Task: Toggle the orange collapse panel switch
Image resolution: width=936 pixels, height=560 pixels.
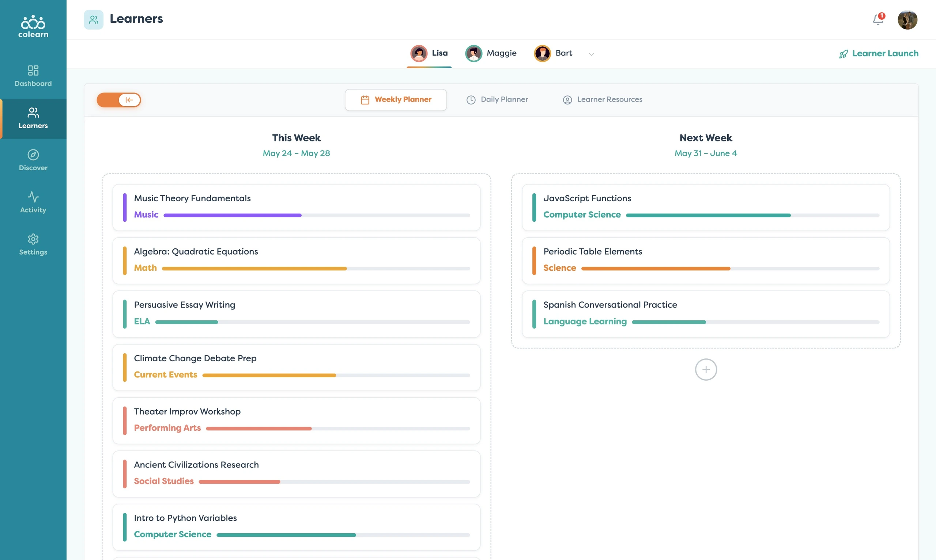Action: [119, 100]
